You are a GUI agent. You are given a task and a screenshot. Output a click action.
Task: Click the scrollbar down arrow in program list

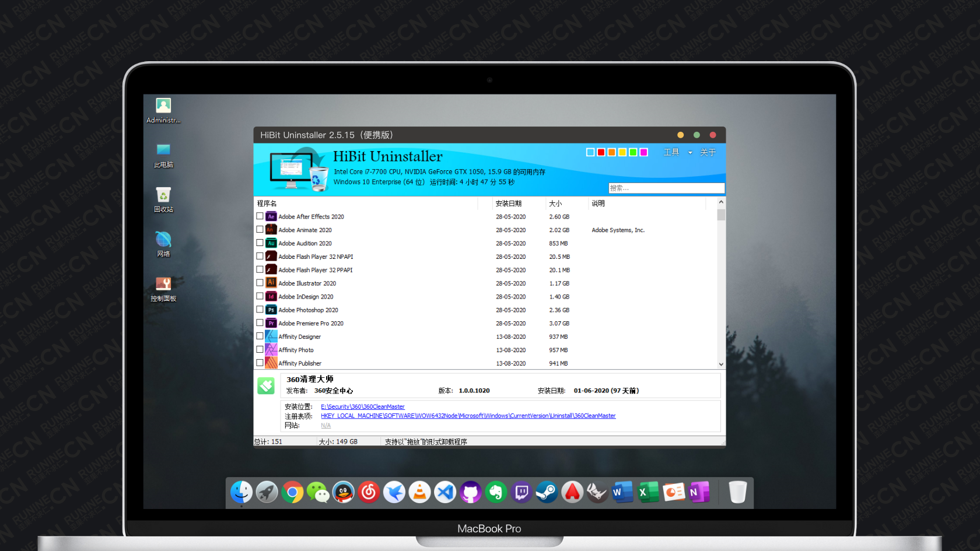[721, 364]
